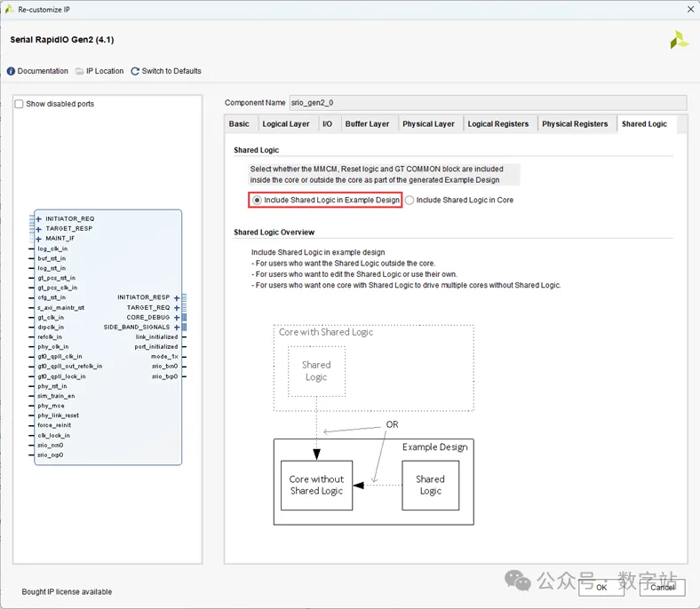The height and width of the screenshot is (609, 700).
Task: Click the IP Location folder icon
Action: (79, 71)
